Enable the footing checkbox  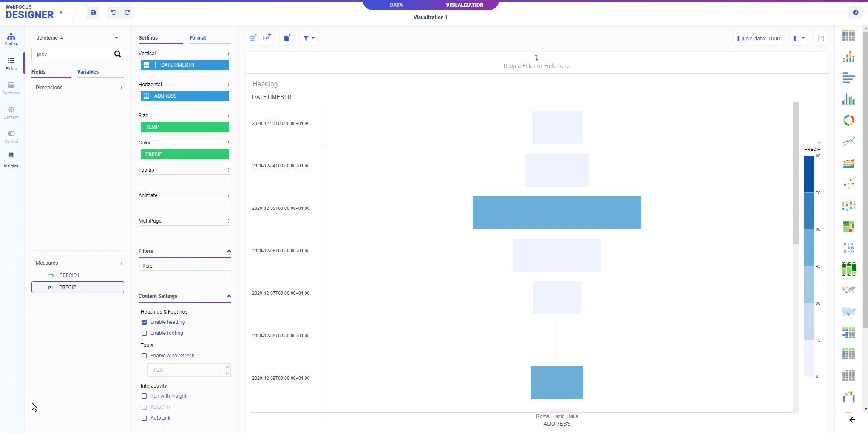point(144,333)
